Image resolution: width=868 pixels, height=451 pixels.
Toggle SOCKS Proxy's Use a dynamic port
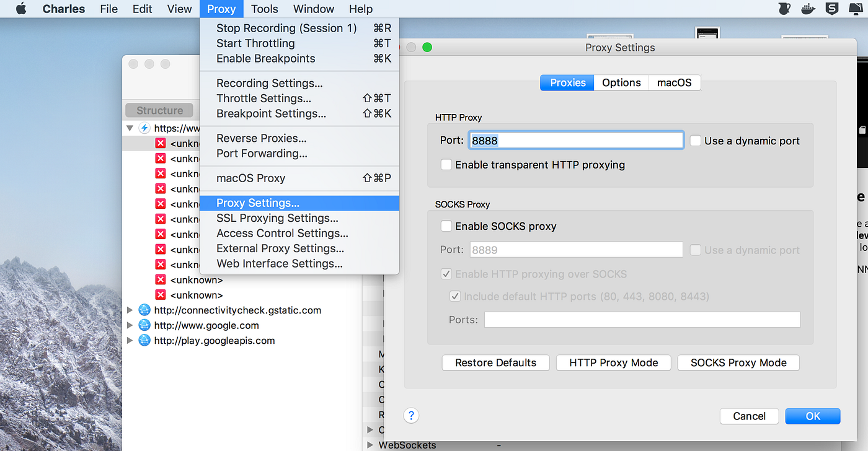696,250
